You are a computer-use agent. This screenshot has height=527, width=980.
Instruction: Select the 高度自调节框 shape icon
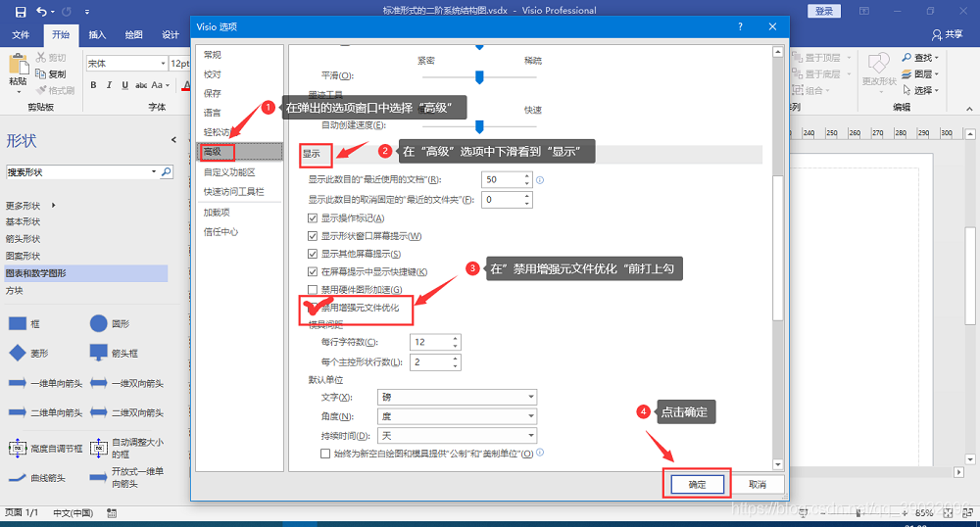click(18, 448)
